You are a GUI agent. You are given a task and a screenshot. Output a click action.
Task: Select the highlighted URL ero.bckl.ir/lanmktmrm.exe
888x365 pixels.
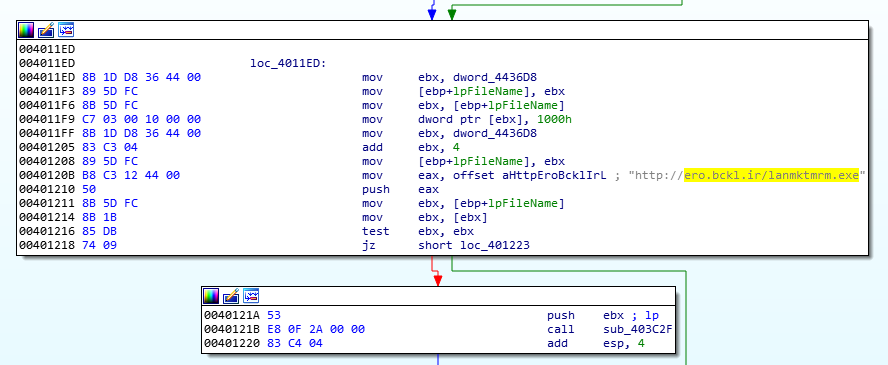coord(771,175)
